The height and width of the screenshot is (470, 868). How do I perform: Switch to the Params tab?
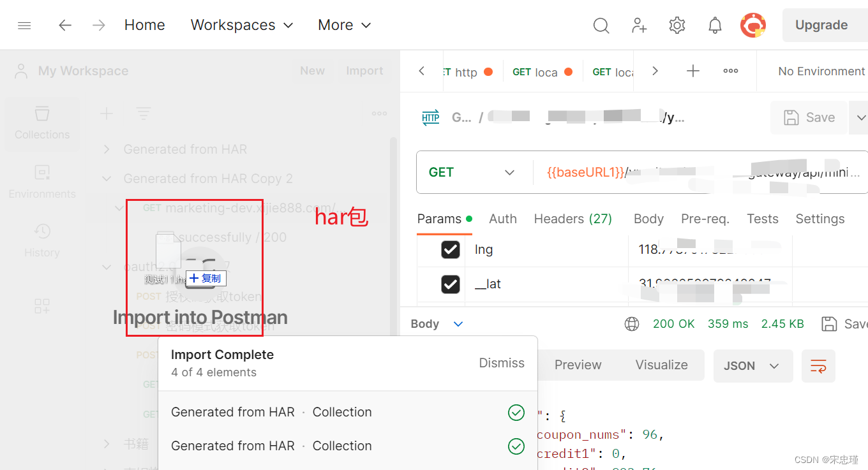(444, 219)
